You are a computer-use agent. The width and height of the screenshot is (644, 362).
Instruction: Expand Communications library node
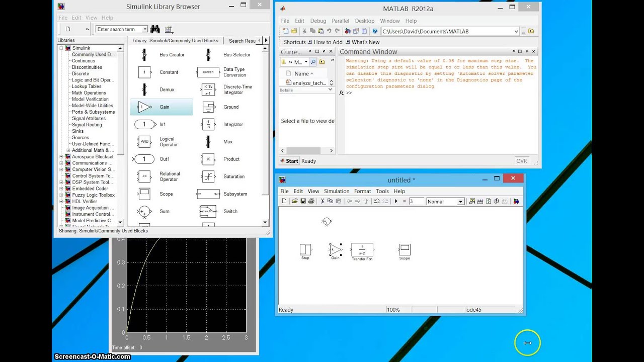61,163
